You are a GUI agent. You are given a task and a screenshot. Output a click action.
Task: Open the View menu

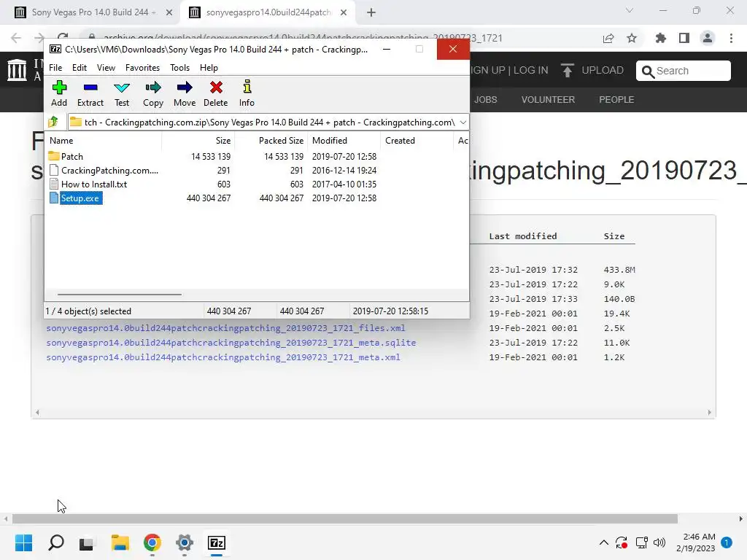click(x=106, y=68)
